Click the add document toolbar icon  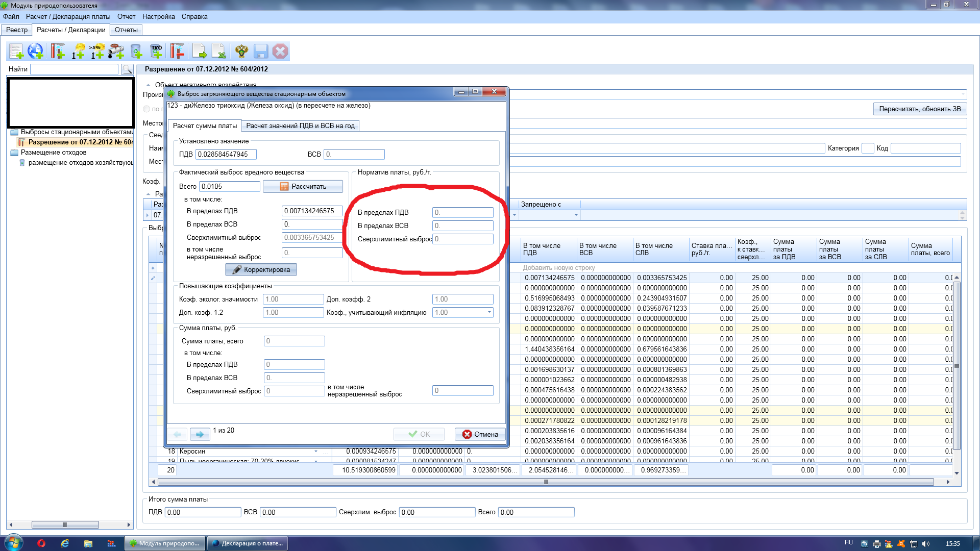16,51
